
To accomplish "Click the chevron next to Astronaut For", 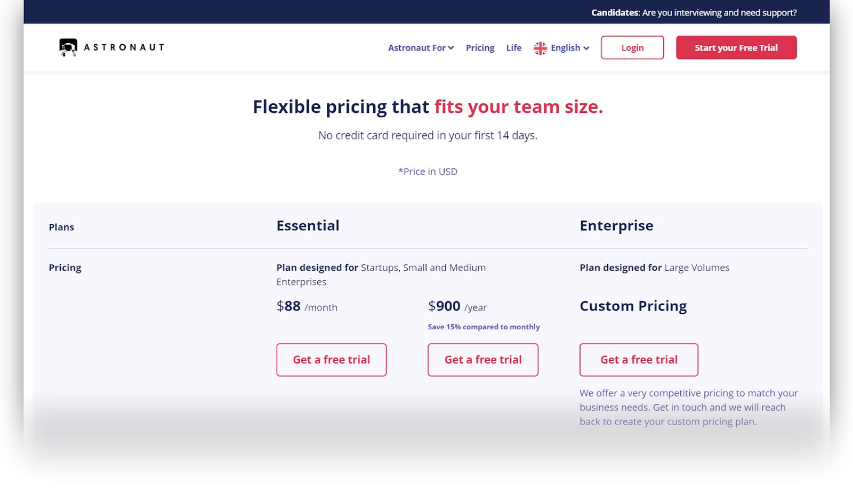I will tap(451, 48).
